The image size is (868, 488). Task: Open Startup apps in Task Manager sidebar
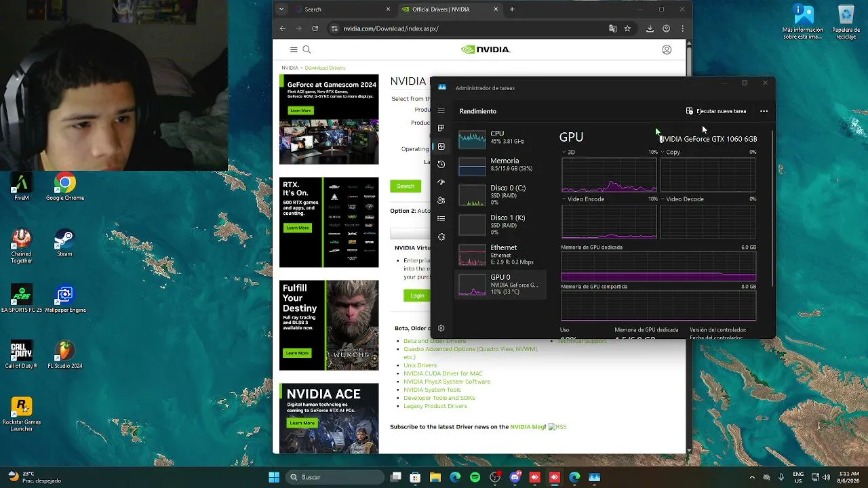(x=441, y=182)
